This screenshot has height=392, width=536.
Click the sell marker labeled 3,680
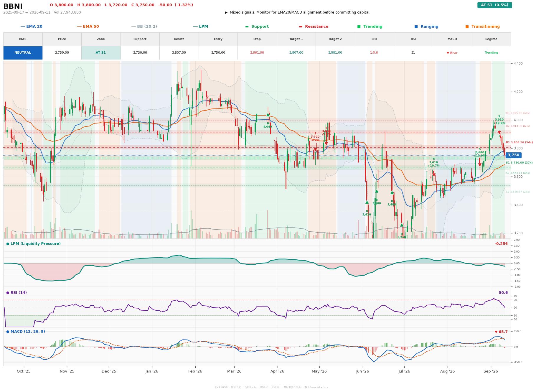point(480,165)
